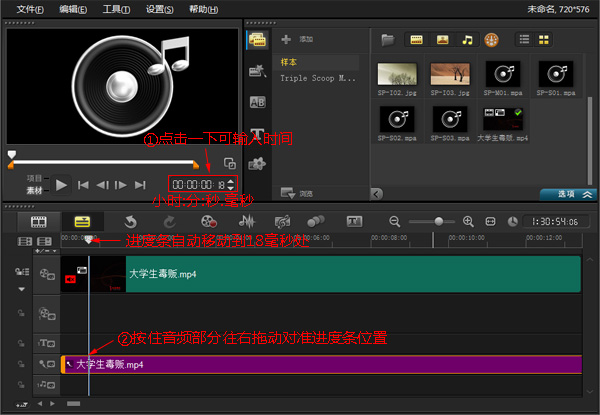Open the subtitle editor icon
Image resolution: width=600 pixels, height=415 pixels.
pyautogui.click(x=354, y=221)
